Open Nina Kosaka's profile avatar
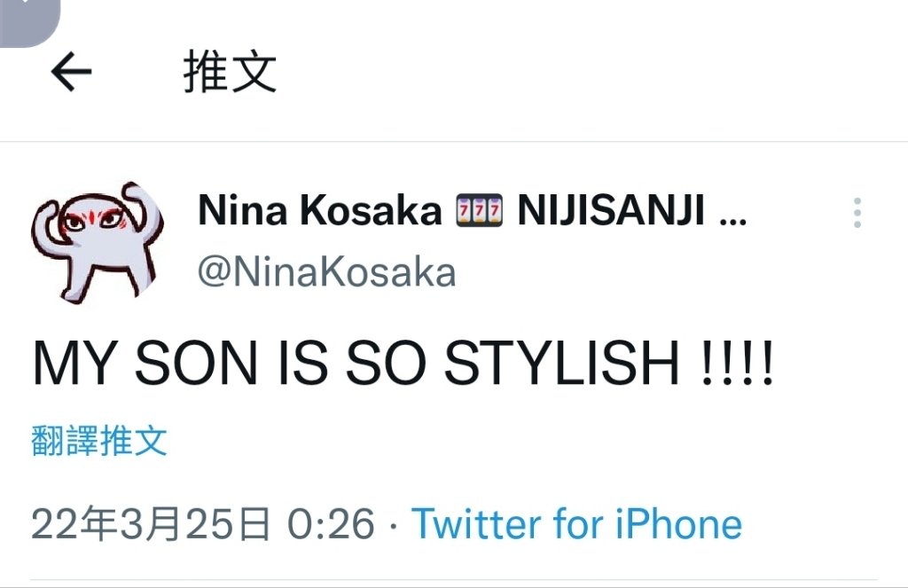 point(98,243)
